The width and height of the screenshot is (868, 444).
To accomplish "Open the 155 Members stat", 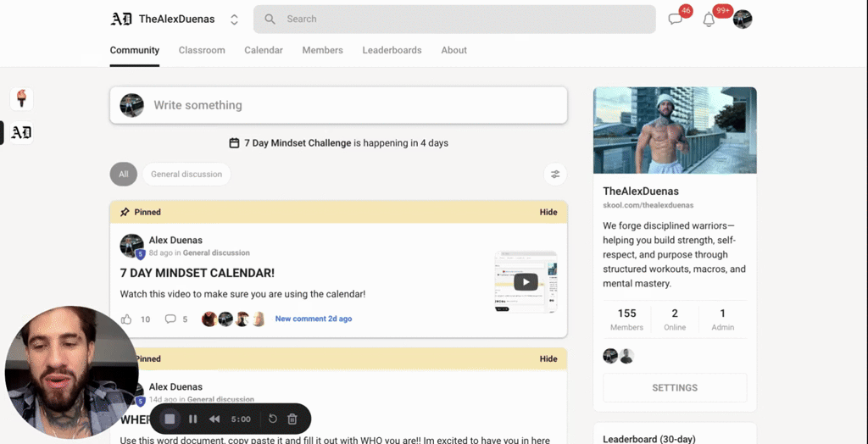I will 626,319.
